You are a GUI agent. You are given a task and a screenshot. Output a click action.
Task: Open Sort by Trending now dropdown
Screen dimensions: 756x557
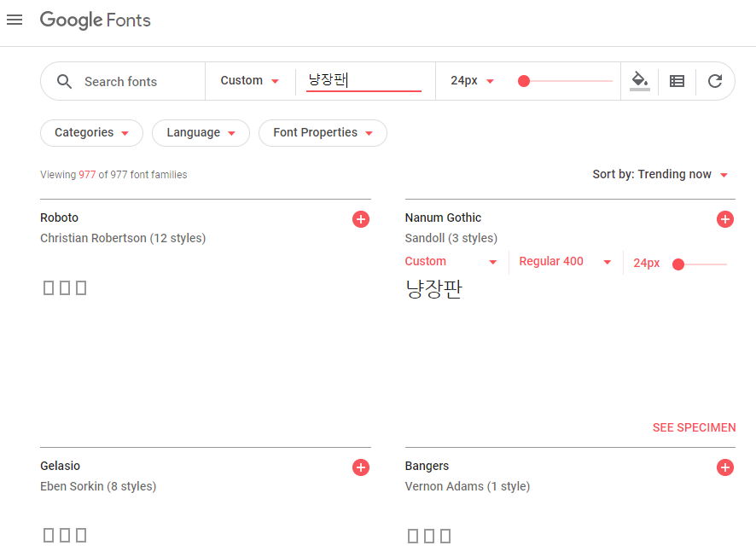pos(660,174)
